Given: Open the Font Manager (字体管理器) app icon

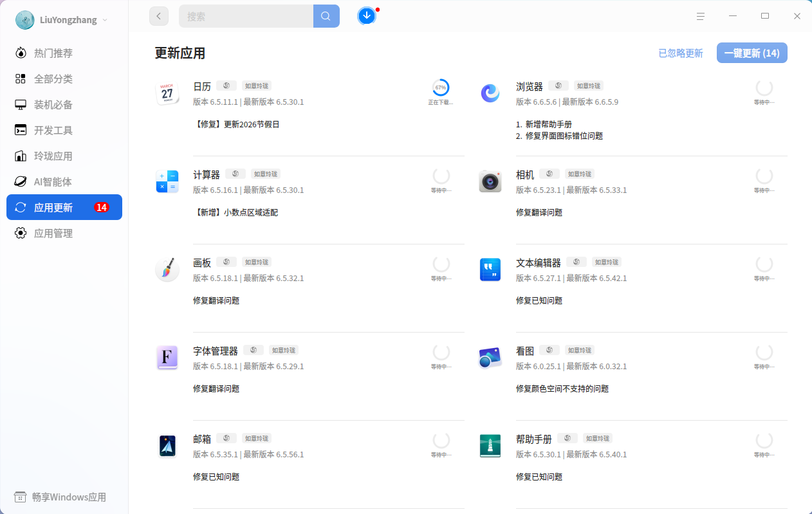Looking at the screenshot, I should click(x=167, y=358).
